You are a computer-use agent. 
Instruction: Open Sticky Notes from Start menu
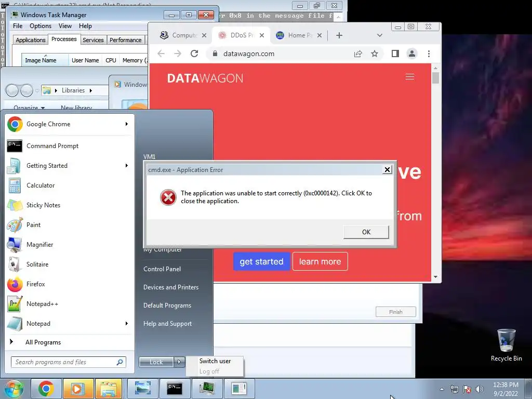pyautogui.click(x=68, y=205)
